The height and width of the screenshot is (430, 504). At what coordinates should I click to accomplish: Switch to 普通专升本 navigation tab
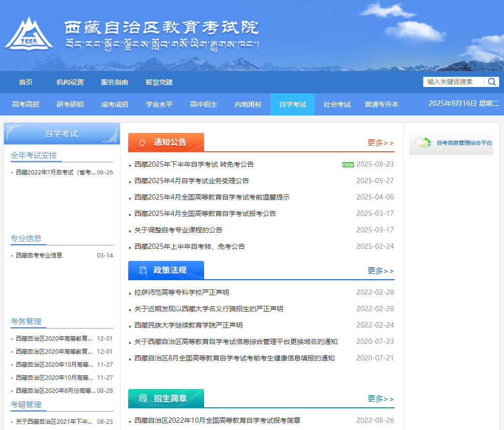(x=382, y=104)
